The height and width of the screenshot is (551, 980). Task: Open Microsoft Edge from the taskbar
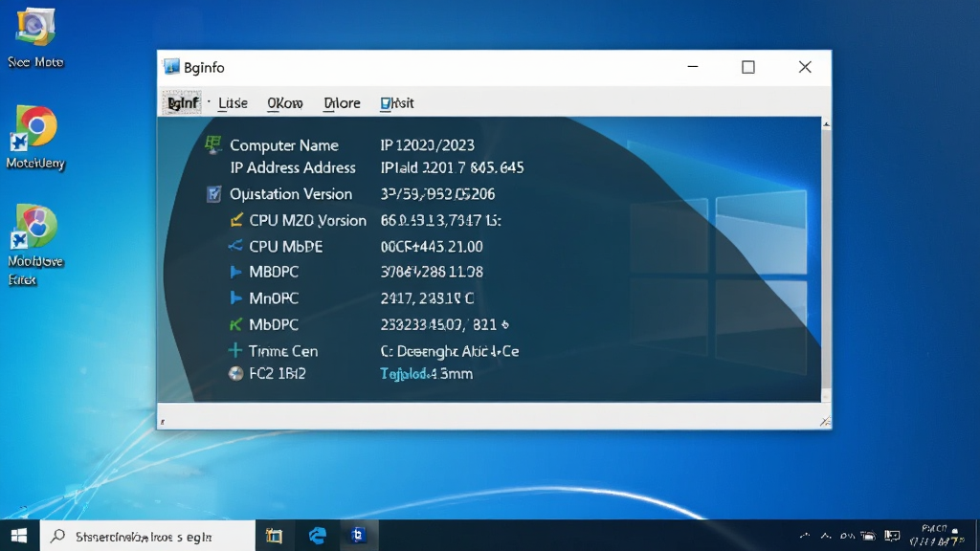(318, 536)
